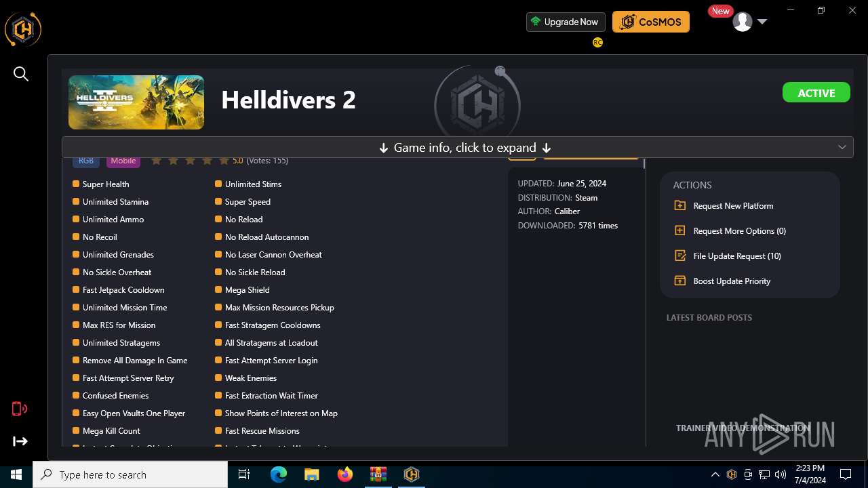
Task: Open File Explorer from taskbar
Action: pyautogui.click(x=312, y=474)
